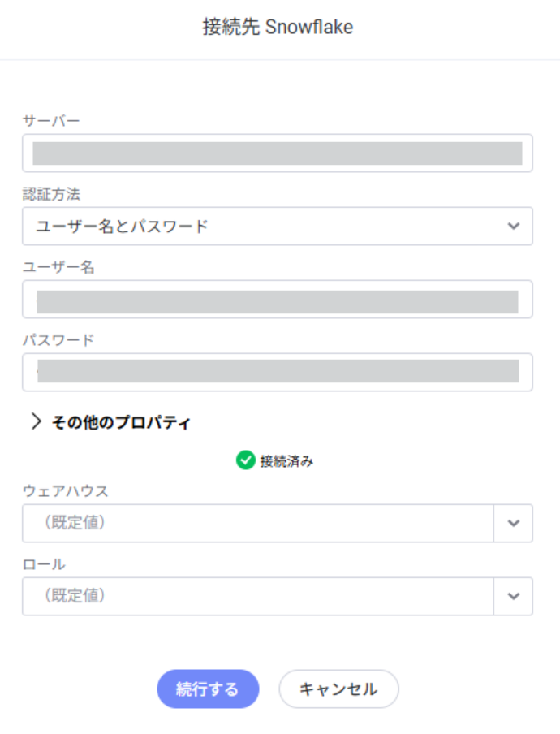The height and width of the screenshot is (734, 560).
Task: Click the 続行する button
Action: click(208, 689)
